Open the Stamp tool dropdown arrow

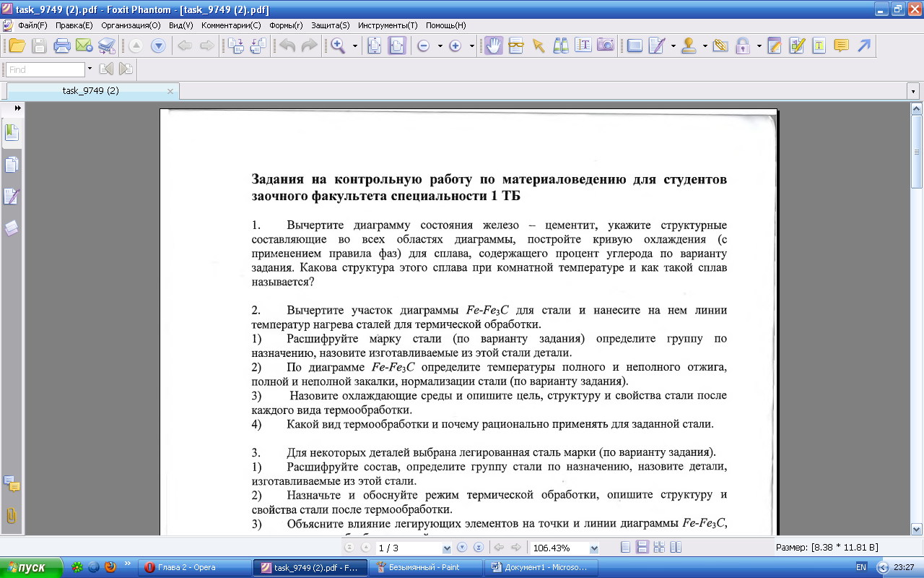[705, 46]
